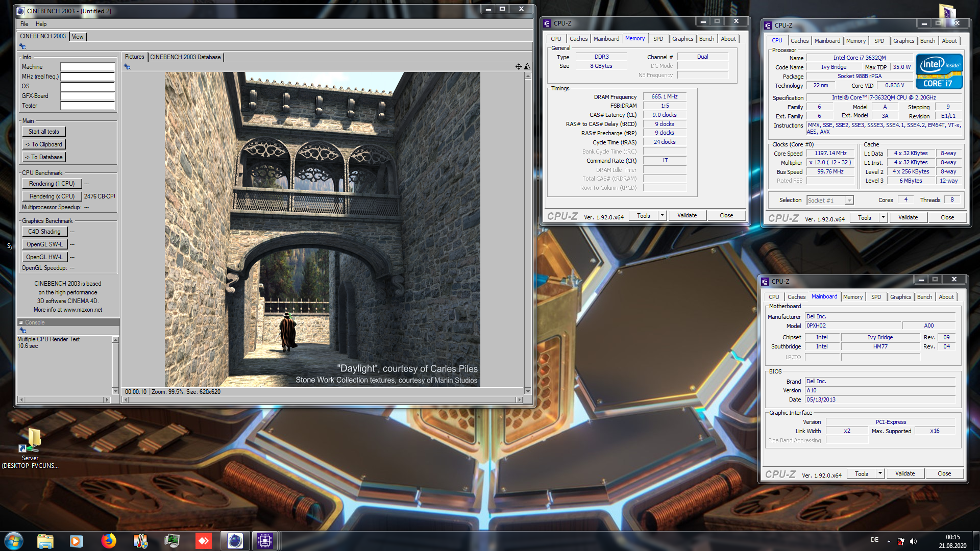Click the pin icon under the CINEBENCH 2003 tab
Screen dimensions: 980x551
[x=22, y=46]
